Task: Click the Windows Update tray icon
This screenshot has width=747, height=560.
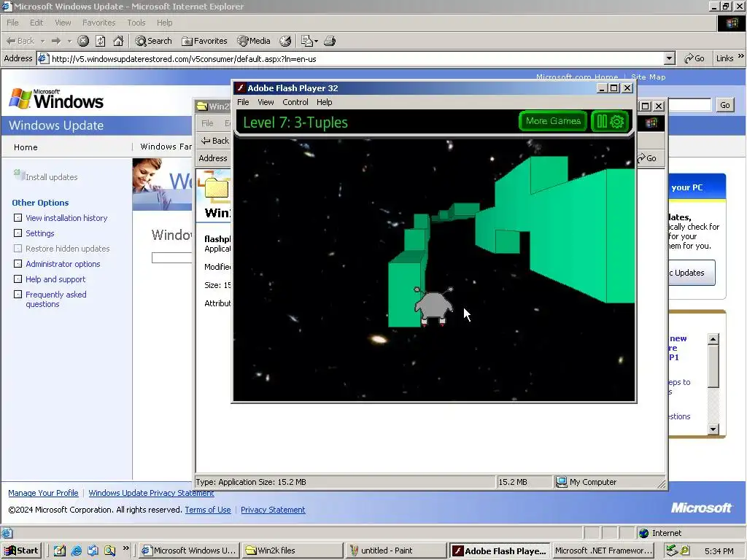Action: click(684, 551)
